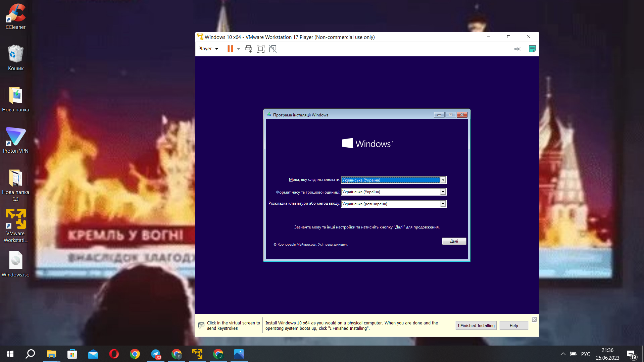Click the Help button in VMware bar
Screen dimensions: 644x362
[x=514, y=325]
